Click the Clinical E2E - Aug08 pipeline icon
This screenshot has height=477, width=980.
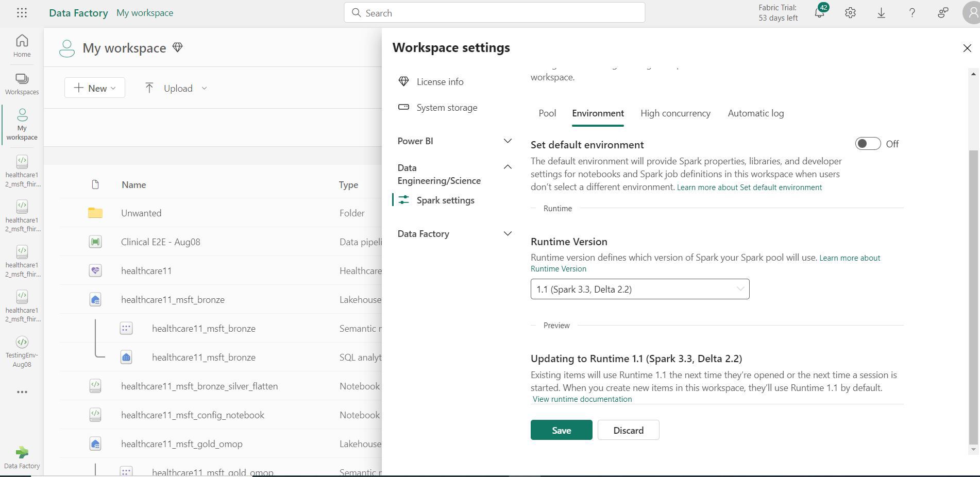pos(95,242)
